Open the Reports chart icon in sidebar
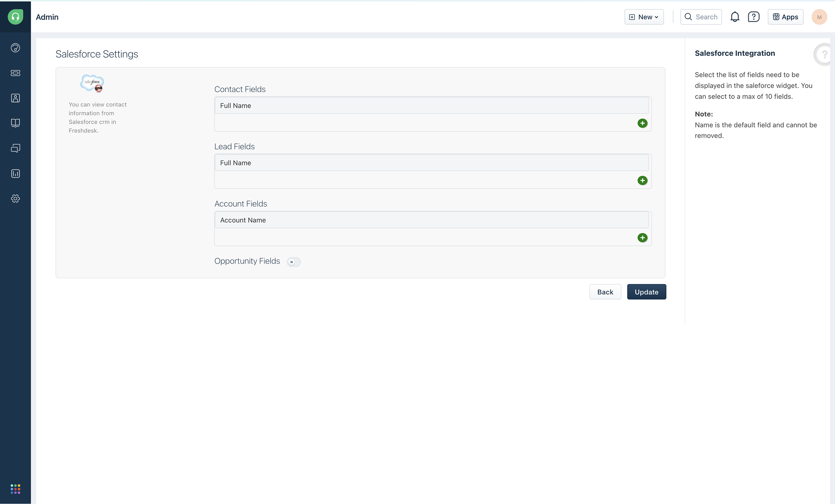Image resolution: width=835 pixels, height=504 pixels. point(15,173)
